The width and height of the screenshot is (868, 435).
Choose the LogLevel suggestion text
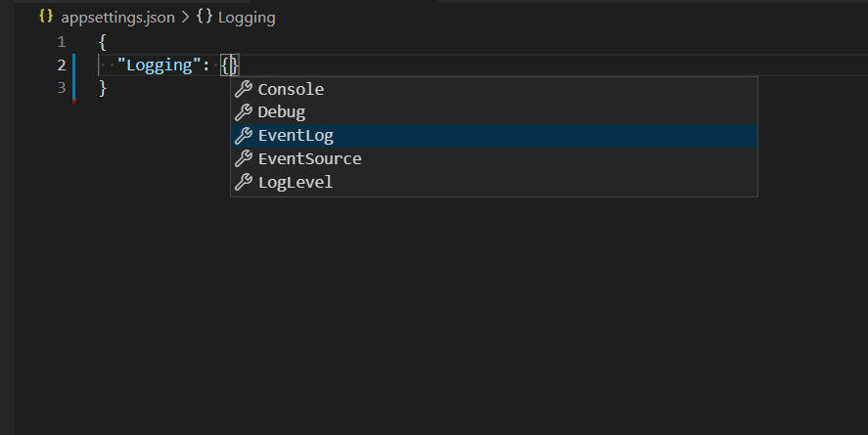click(x=296, y=182)
